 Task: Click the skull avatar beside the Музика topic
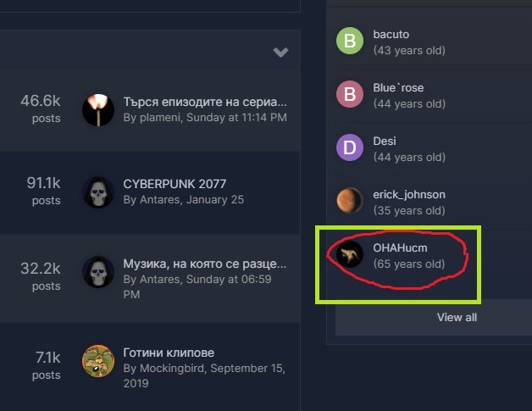(x=98, y=272)
